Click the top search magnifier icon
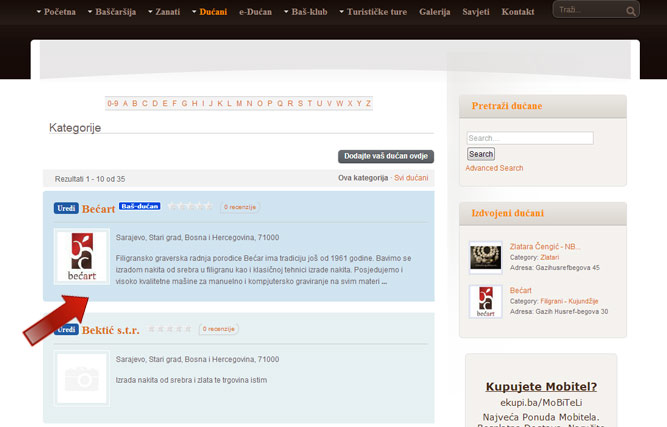 coord(631,11)
